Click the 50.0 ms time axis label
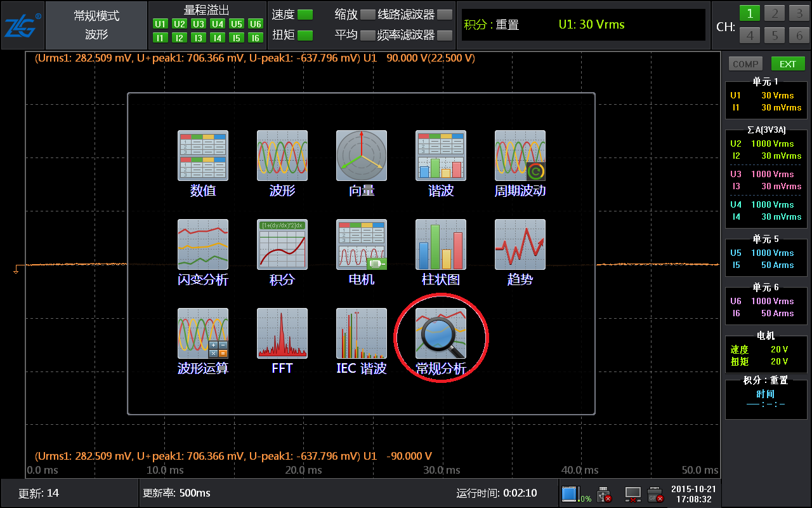The image size is (812, 508). point(700,470)
